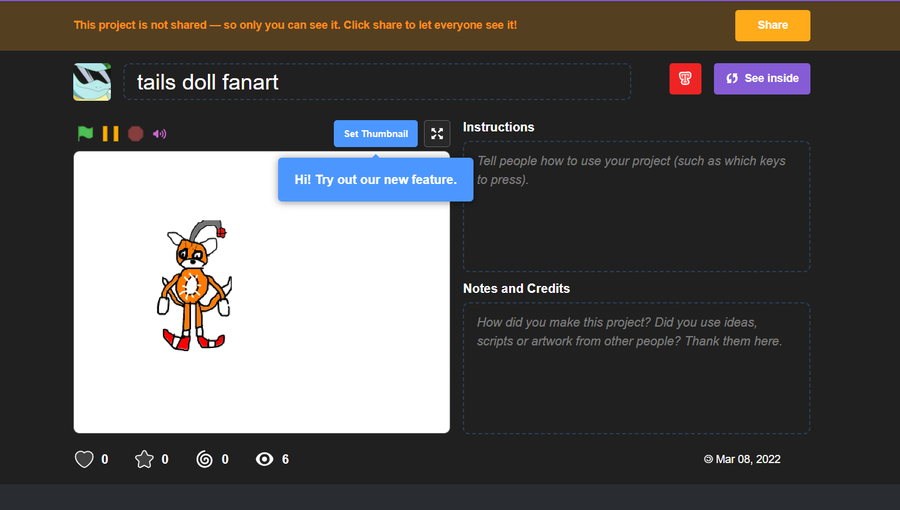Love the project with the heart icon
Viewport: 900px width, 510px height.
pyautogui.click(x=84, y=459)
